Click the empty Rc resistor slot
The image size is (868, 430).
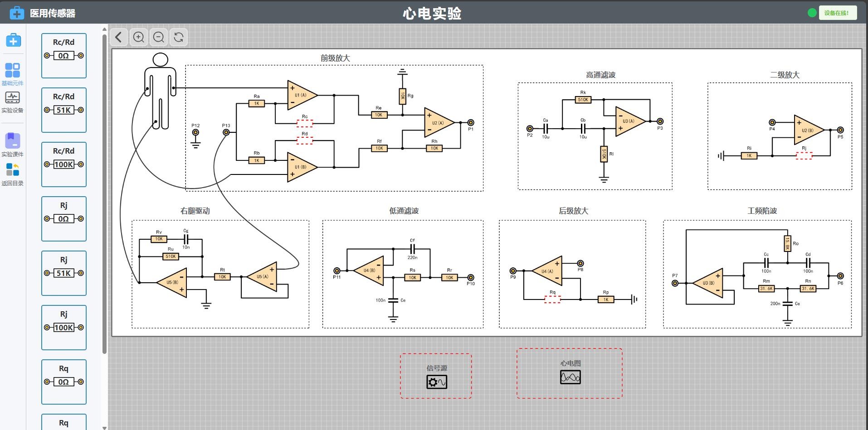(x=305, y=123)
